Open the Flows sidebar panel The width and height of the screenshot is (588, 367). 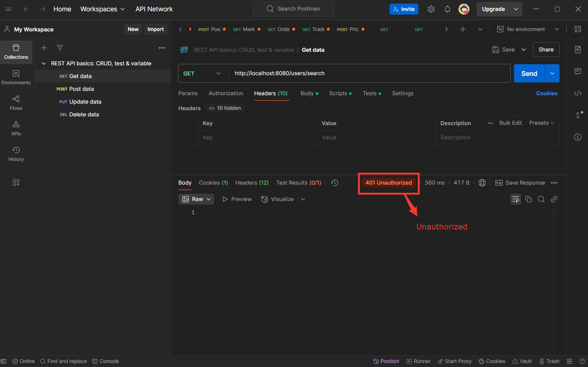(x=16, y=103)
